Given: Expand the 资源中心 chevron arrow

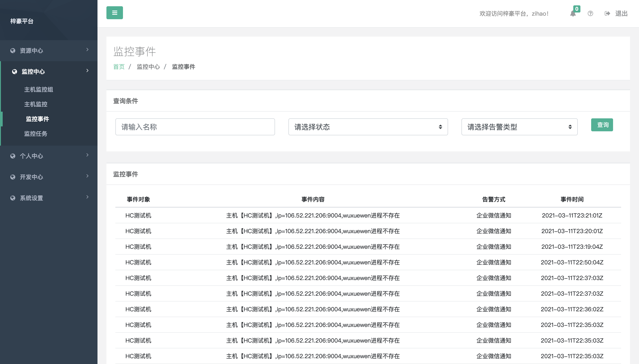Looking at the screenshot, I should pyautogui.click(x=87, y=50).
